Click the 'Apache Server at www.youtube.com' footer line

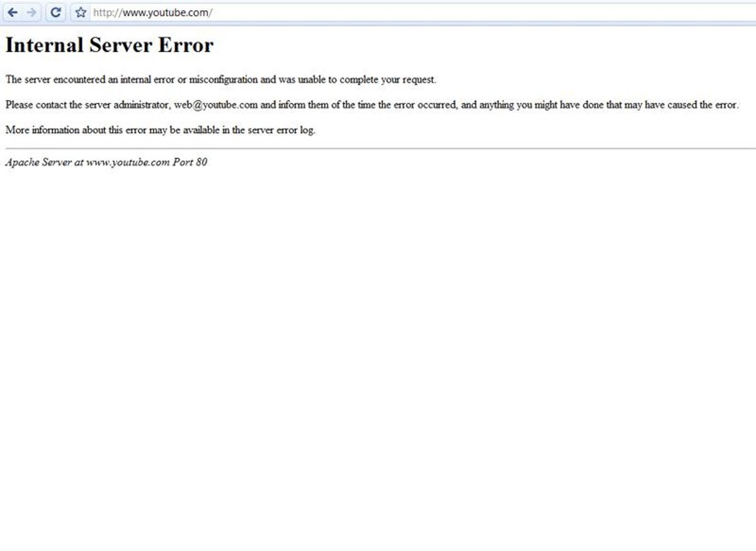pos(88,162)
